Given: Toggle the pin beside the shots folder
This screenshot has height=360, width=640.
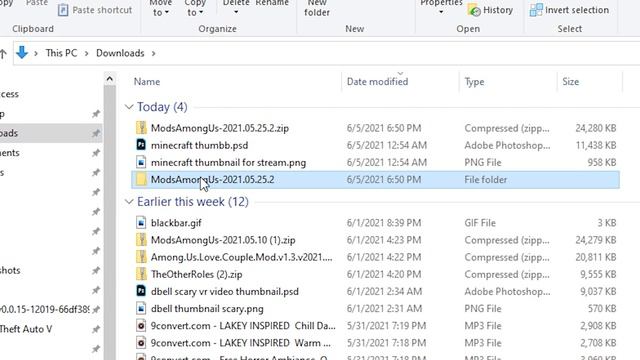Looking at the screenshot, I should pyautogui.click(x=96, y=271).
